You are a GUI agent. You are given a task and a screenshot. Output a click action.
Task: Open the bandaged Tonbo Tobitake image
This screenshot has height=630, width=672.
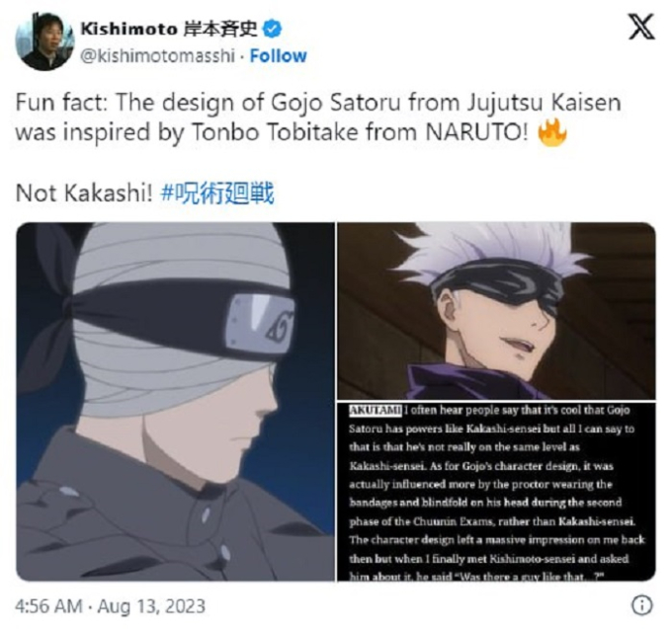(175, 401)
